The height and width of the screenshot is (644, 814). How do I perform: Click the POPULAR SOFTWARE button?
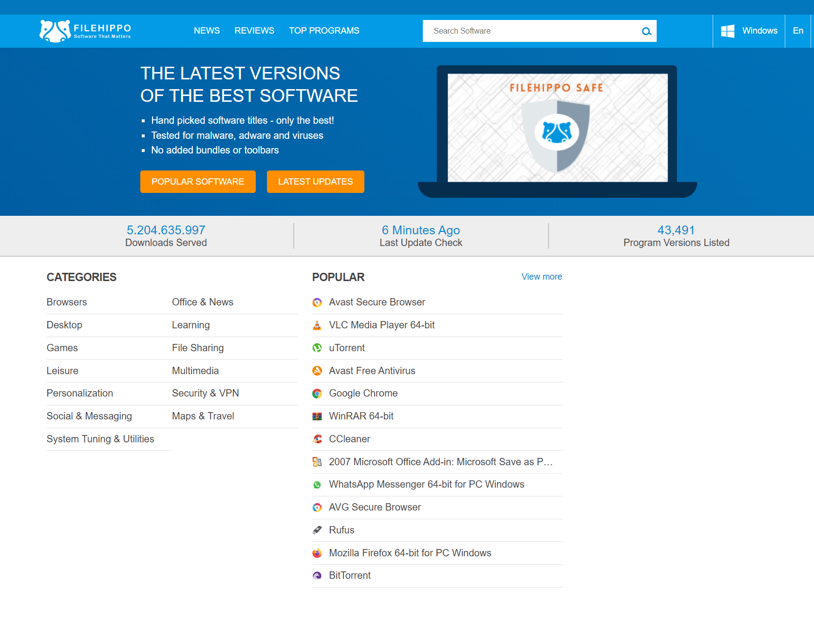click(x=198, y=182)
